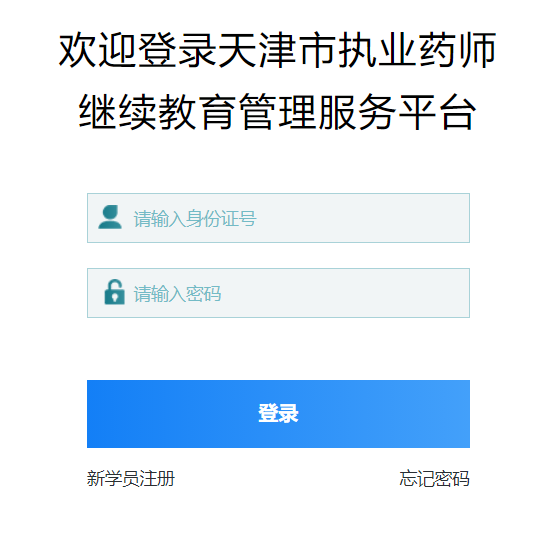Viewport: 553px width, 535px height.
Task: Recover a password via 忘记密码
Action: point(434,479)
